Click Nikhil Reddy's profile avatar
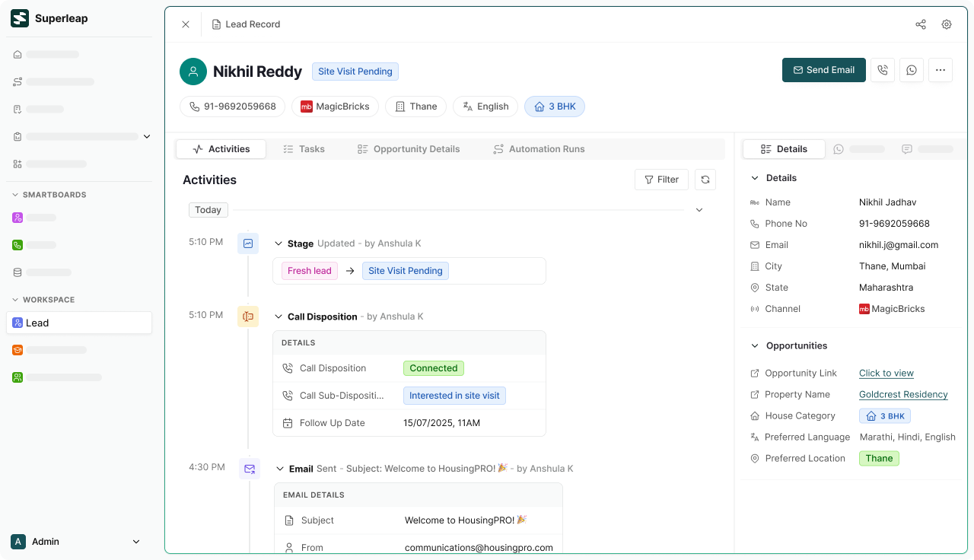The width and height of the screenshot is (974, 560). point(193,72)
